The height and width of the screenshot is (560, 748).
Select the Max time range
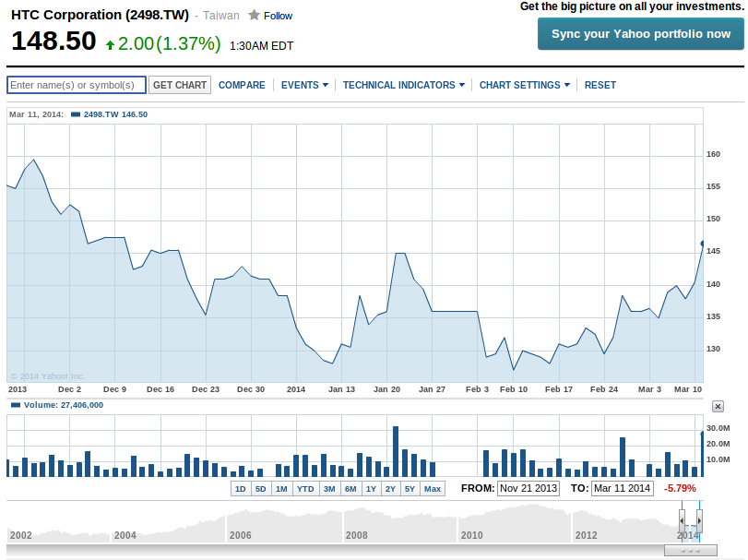coord(433,488)
